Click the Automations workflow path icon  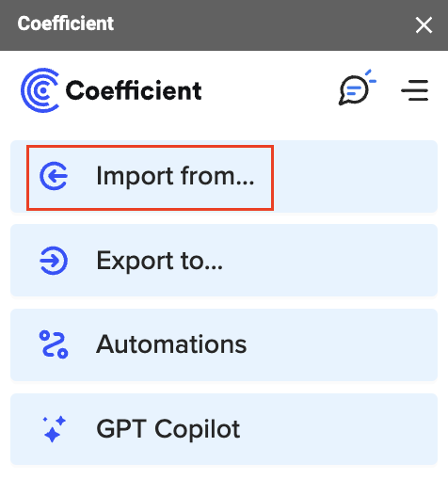[54, 344]
